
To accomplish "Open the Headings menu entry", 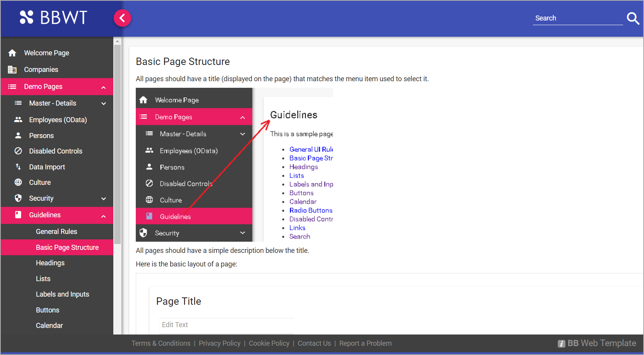I will click(50, 263).
